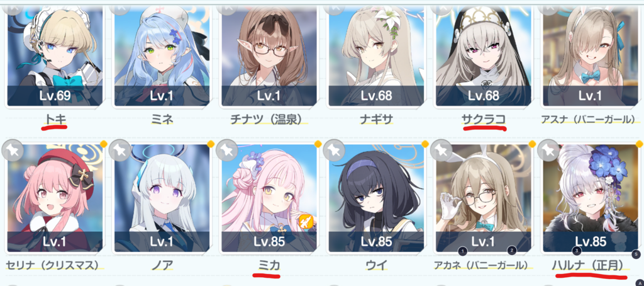The height and width of the screenshot is (286, 644).
Task: Click number 1 badge on アカネ card
Action: pyautogui.click(x=463, y=250)
